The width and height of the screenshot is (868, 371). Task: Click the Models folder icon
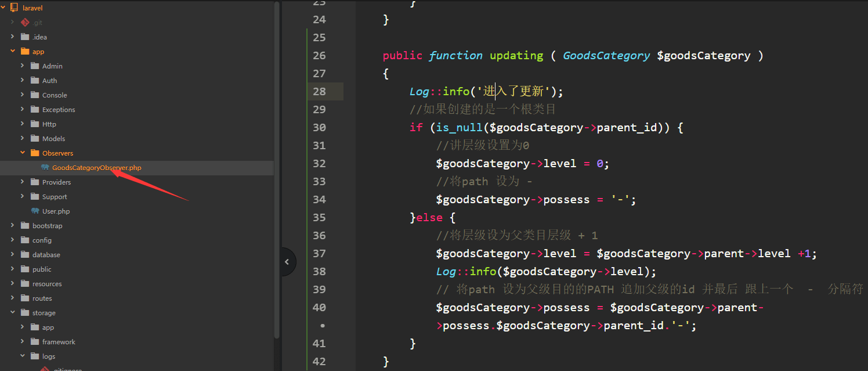[34, 138]
